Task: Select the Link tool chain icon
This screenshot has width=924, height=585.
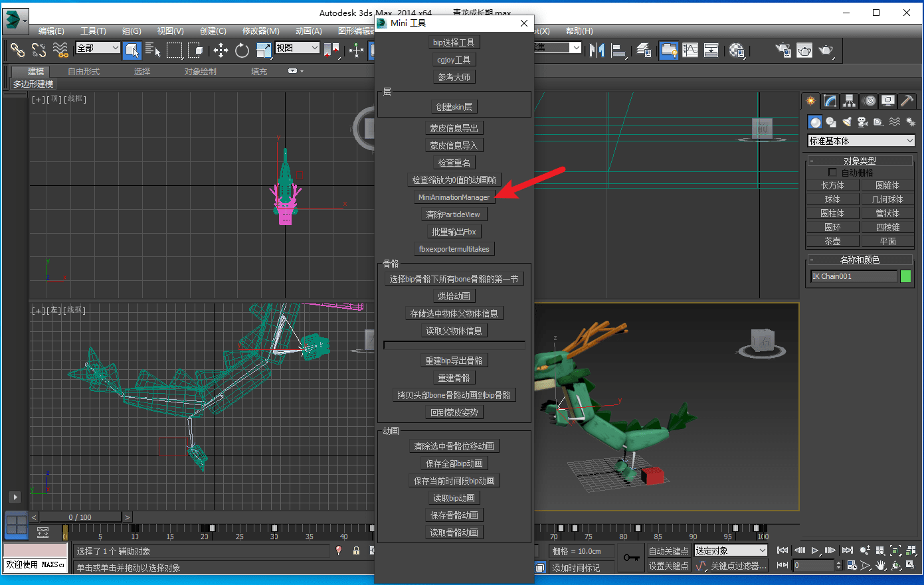Action: (17, 50)
